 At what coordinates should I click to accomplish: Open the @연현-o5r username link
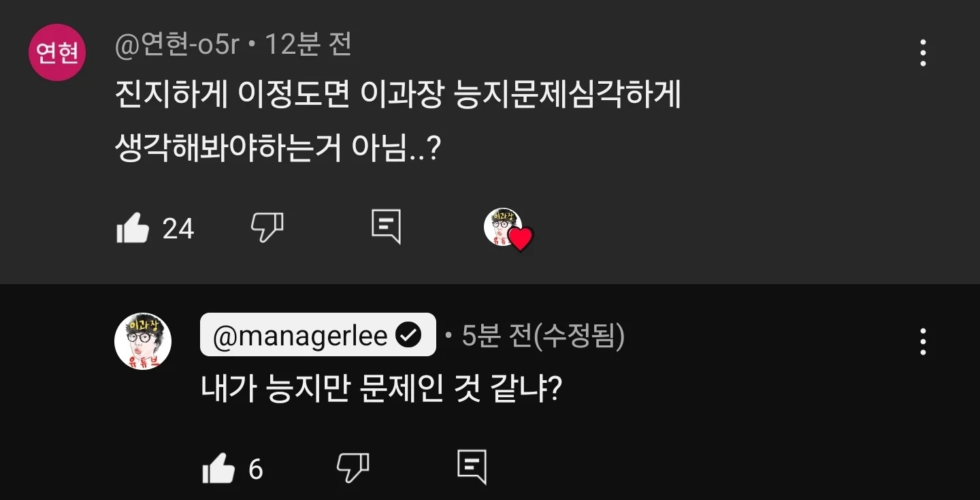[177, 46]
